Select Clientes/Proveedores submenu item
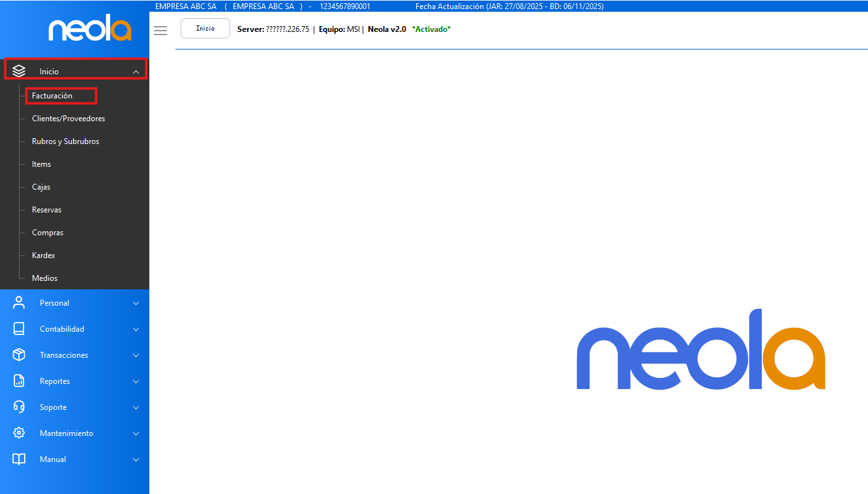The height and width of the screenshot is (494, 868). 68,119
